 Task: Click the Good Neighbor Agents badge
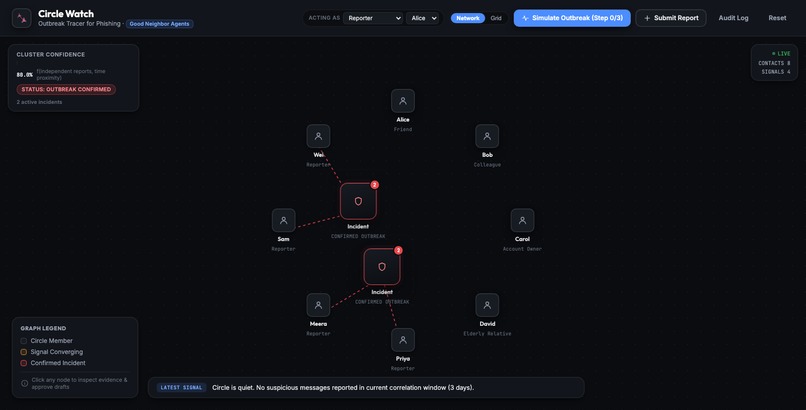(x=159, y=24)
